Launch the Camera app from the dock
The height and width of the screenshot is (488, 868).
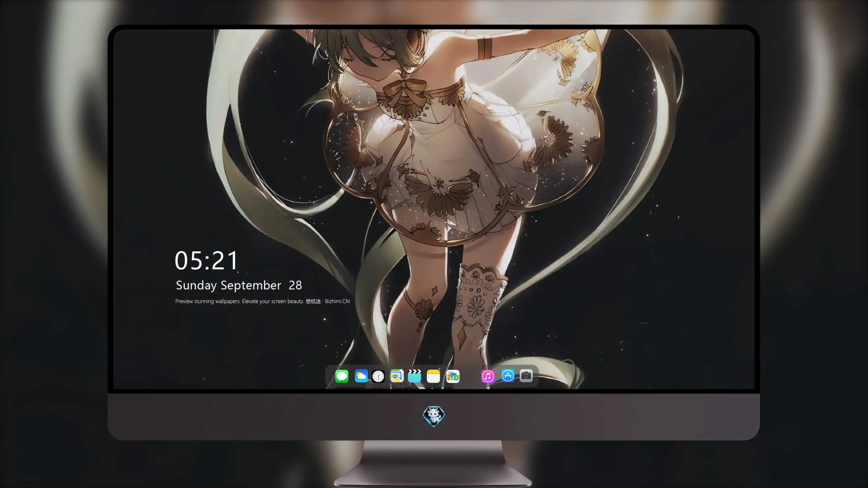click(526, 375)
